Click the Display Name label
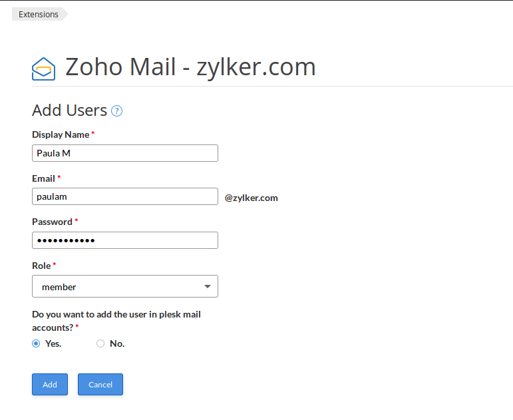This screenshot has height=420, width=513. tap(61, 134)
